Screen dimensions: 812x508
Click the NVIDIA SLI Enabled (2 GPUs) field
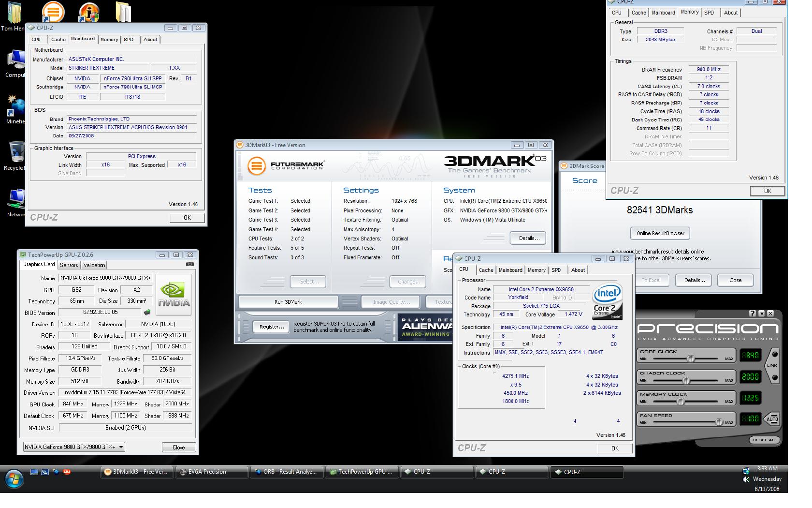125,428
